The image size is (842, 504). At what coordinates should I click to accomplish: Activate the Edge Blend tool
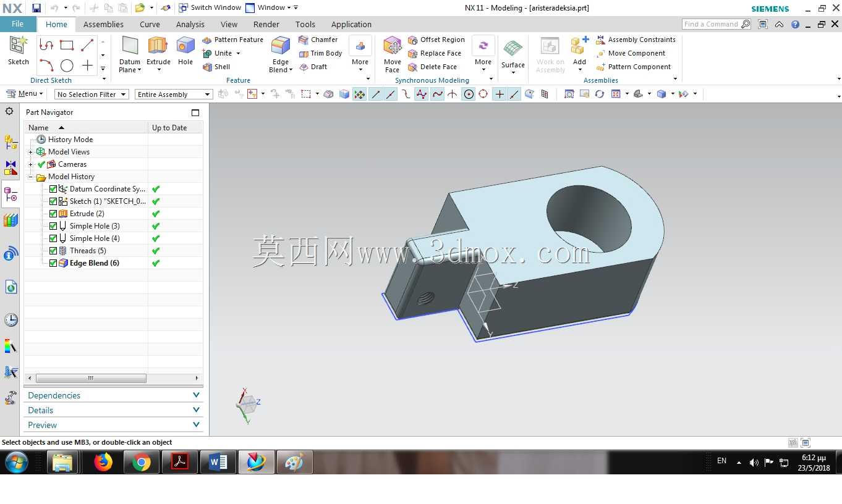281,54
